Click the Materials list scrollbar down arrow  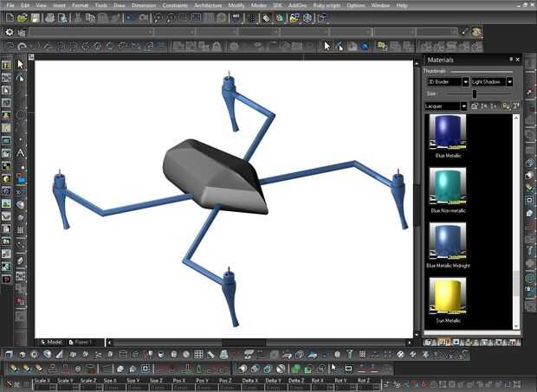click(516, 325)
